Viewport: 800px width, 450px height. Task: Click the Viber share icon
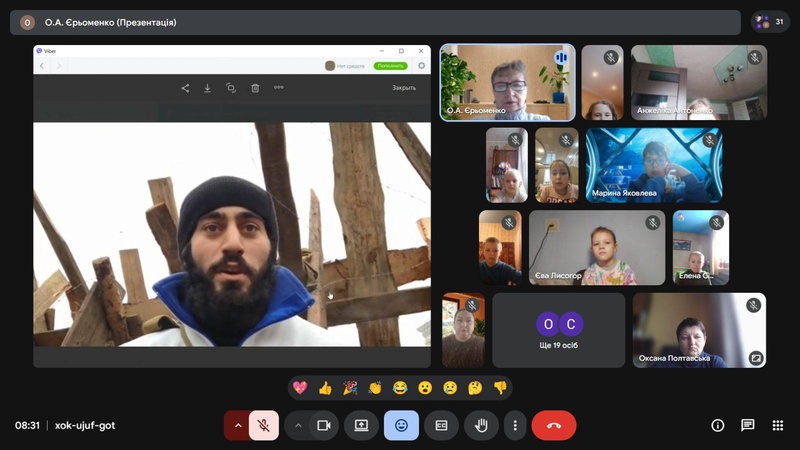(x=185, y=88)
